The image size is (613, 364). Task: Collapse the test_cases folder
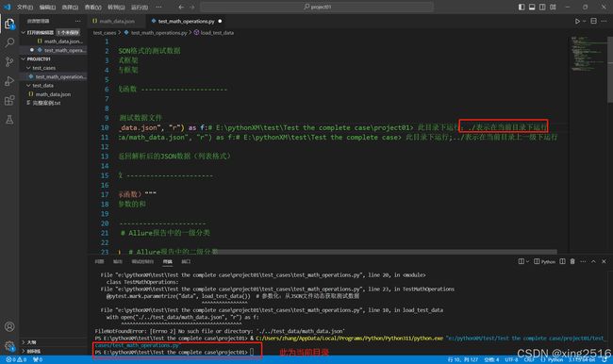28,68
